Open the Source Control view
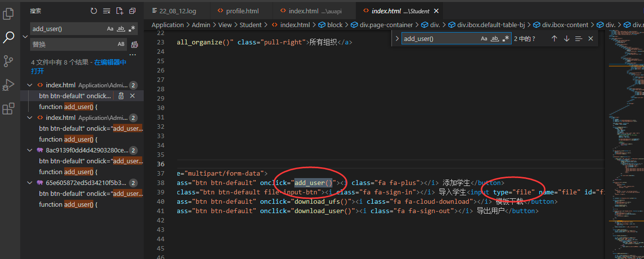 coord(8,61)
